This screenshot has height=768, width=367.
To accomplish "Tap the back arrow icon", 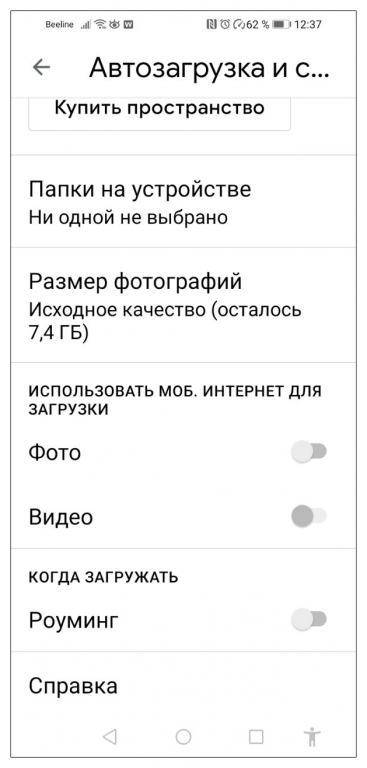I will click(x=41, y=68).
